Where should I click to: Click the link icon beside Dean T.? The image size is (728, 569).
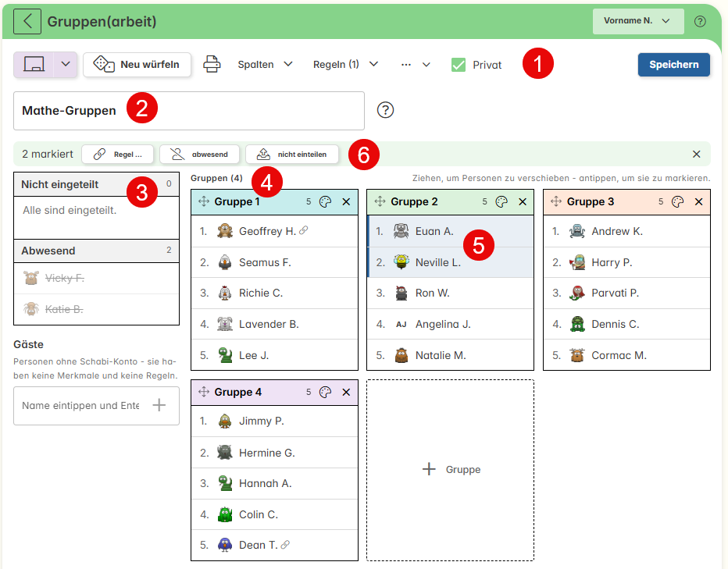tap(286, 544)
